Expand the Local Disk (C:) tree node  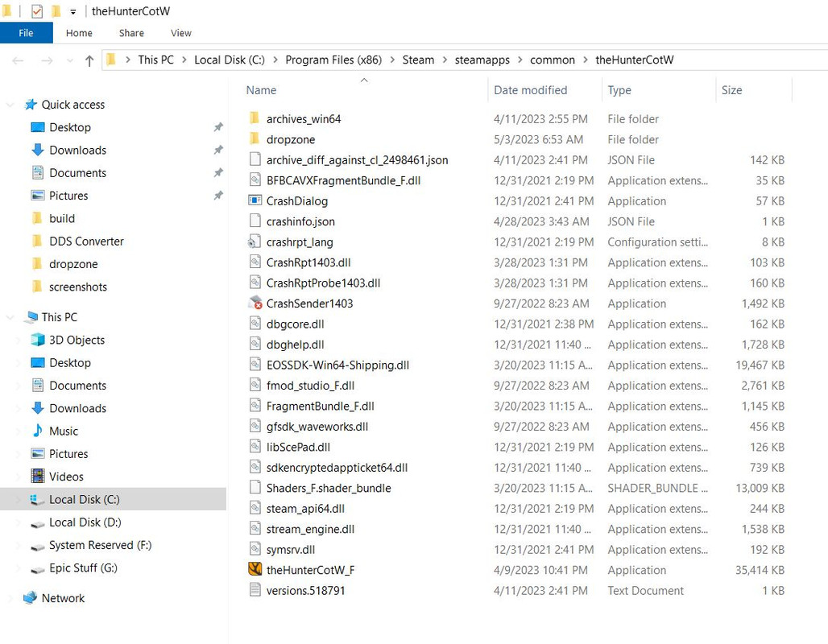click(19, 499)
